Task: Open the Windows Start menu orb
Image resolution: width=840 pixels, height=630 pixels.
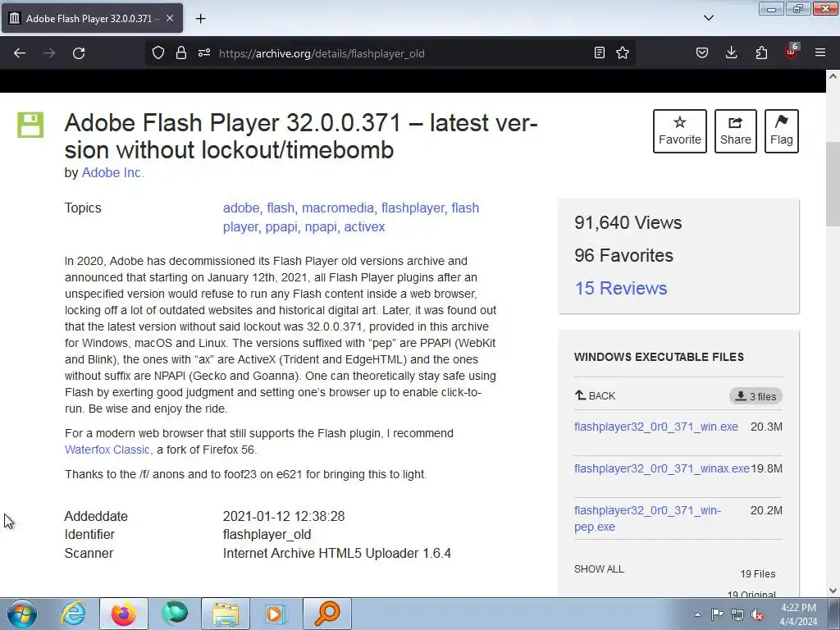Action: click(x=21, y=614)
